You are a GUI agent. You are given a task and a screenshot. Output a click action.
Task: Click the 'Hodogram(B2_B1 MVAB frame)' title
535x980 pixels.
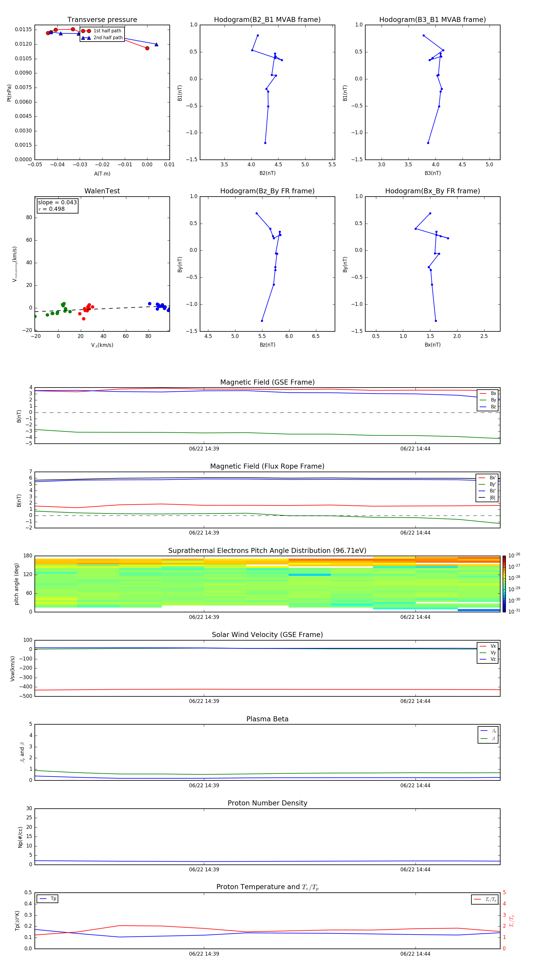point(267,20)
